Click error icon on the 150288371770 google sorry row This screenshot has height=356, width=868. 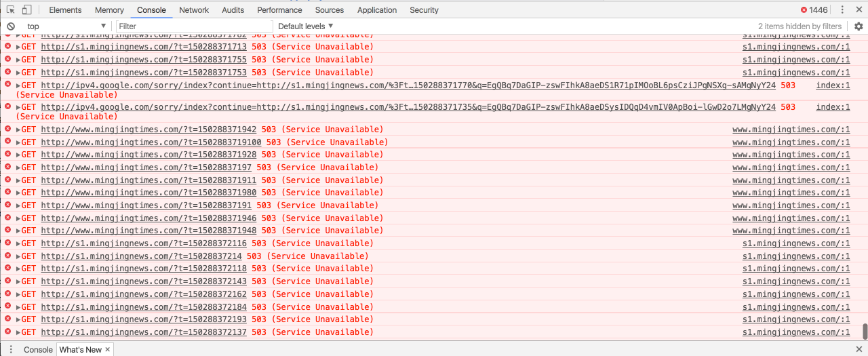tap(8, 85)
